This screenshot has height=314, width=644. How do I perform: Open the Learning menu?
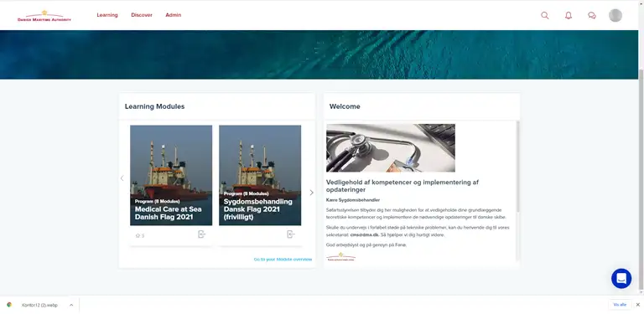pos(107,15)
